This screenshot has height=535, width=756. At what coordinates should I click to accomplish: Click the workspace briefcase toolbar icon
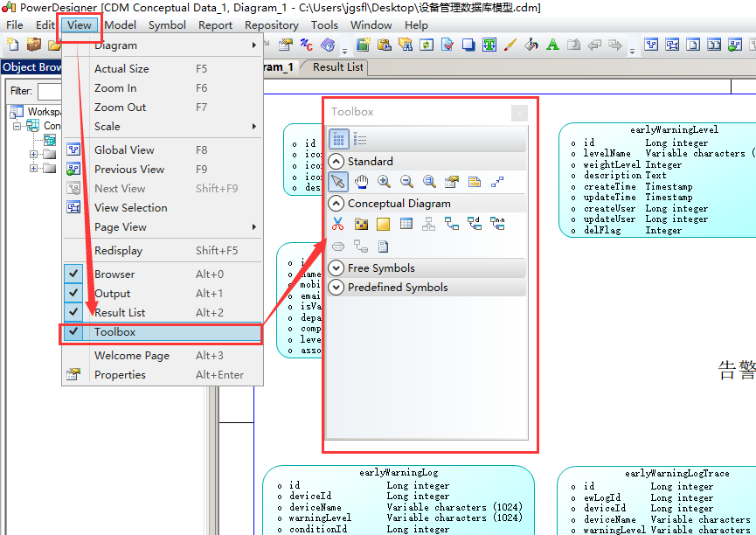34,45
